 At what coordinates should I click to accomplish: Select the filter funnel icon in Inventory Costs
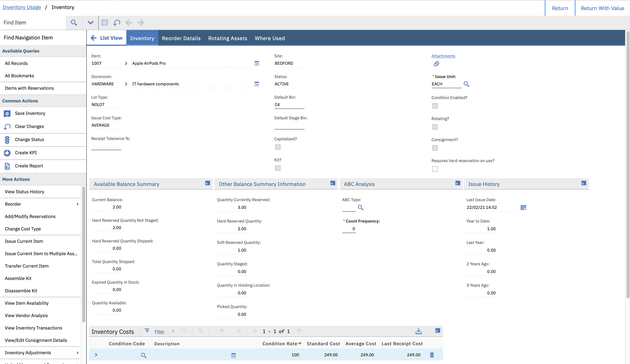147,331
